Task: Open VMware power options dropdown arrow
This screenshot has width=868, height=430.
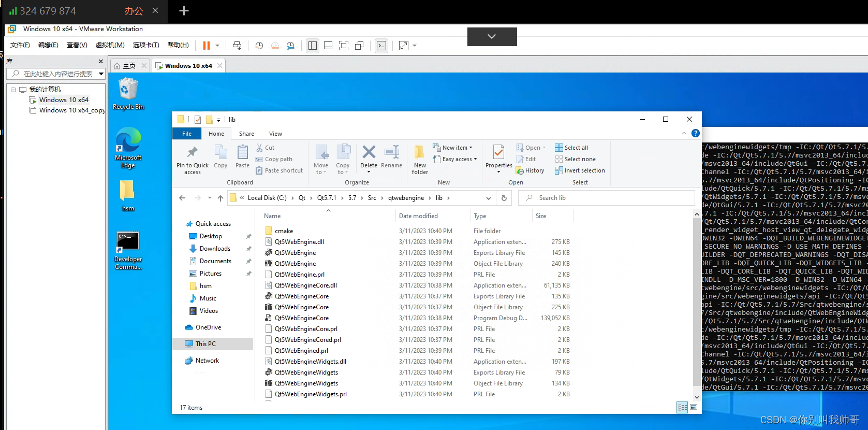Action: pyautogui.click(x=217, y=46)
